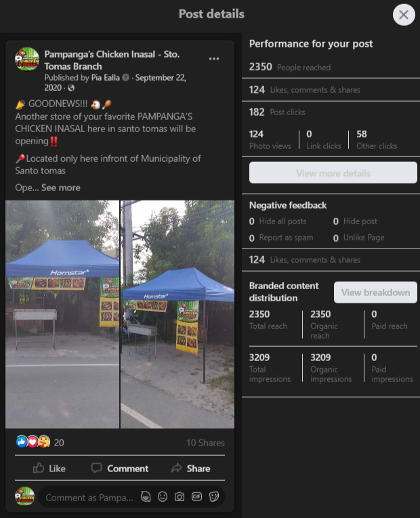Click Branded content distribution heading
420x518 pixels.
[284, 292]
